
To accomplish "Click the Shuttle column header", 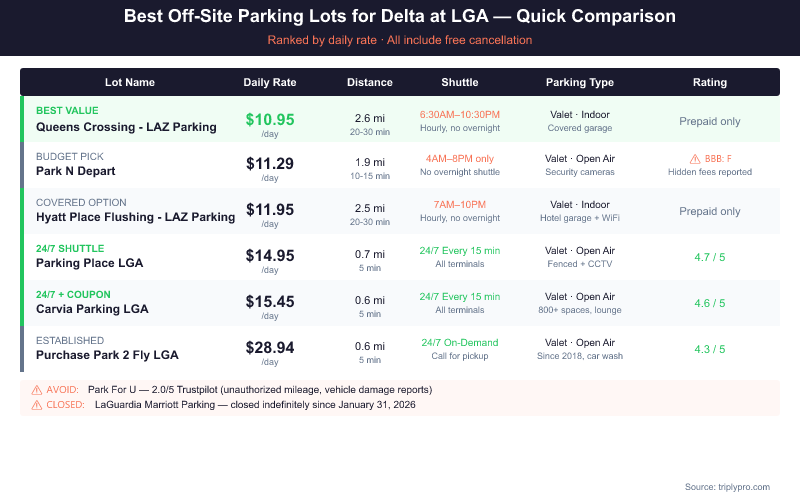I will pos(460,82).
